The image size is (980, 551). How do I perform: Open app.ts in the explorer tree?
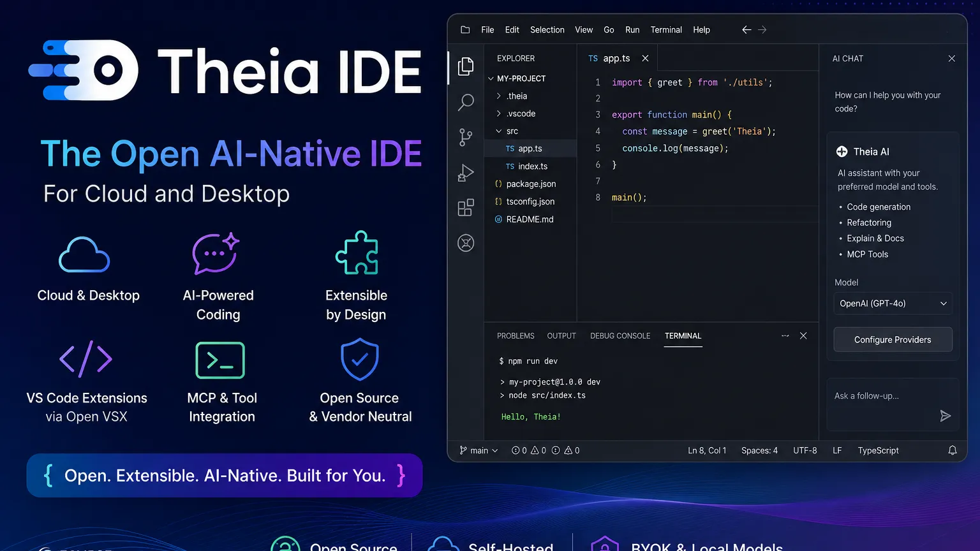pyautogui.click(x=531, y=149)
